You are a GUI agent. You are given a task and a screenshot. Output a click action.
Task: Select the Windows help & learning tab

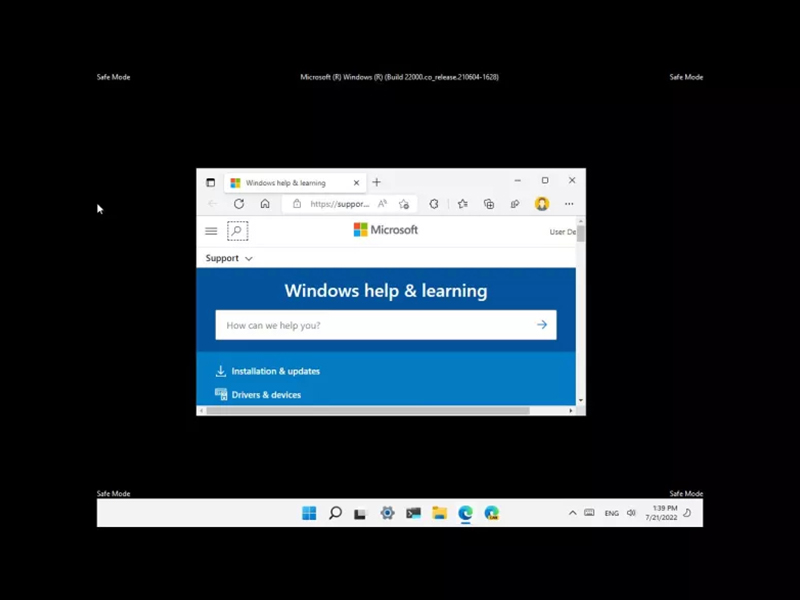click(x=295, y=183)
